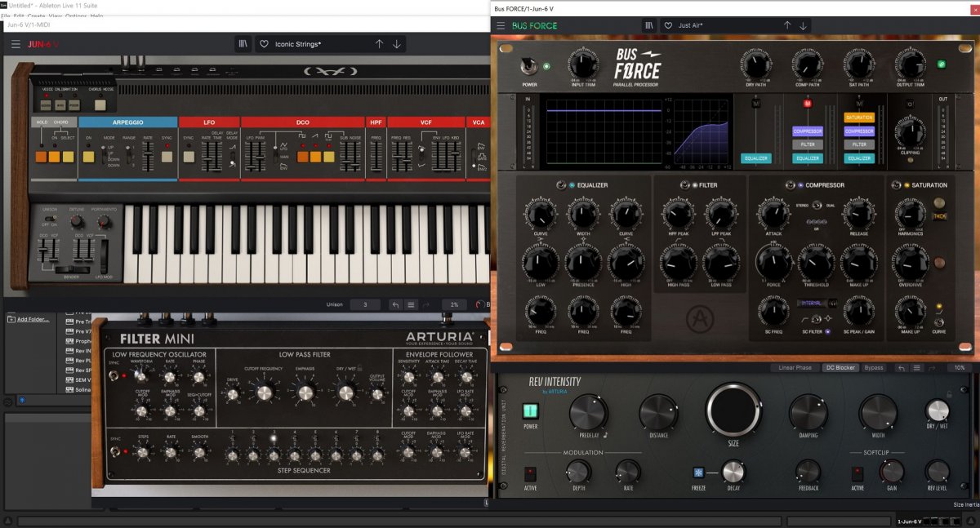
Task: Toggle the Compressor section on/off switch
Action: click(789, 185)
